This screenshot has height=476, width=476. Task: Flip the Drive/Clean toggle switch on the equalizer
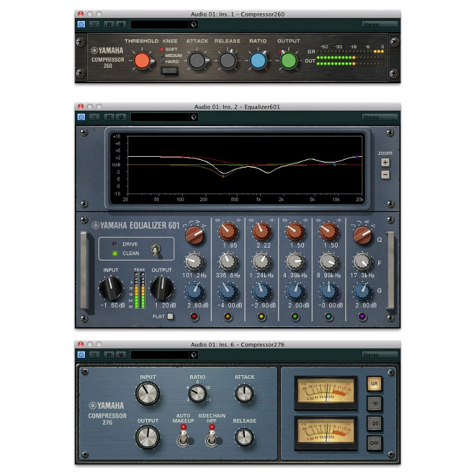click(155, 250)
